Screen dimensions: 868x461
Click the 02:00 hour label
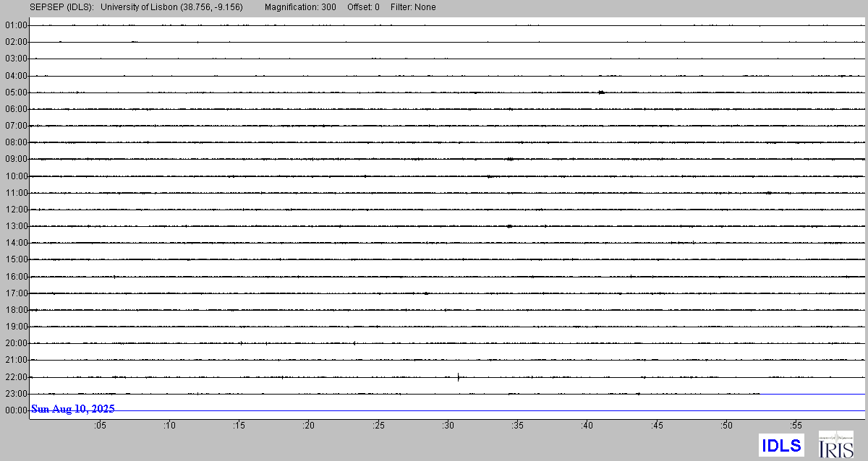pyautogui.click(x=16, y=42)
